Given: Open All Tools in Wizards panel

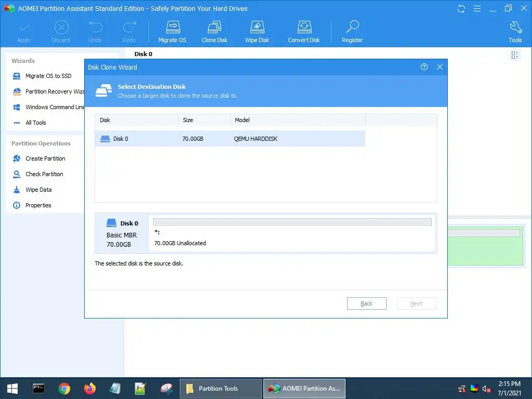Looking at the screenshot, I should click(x=36, y=123).
